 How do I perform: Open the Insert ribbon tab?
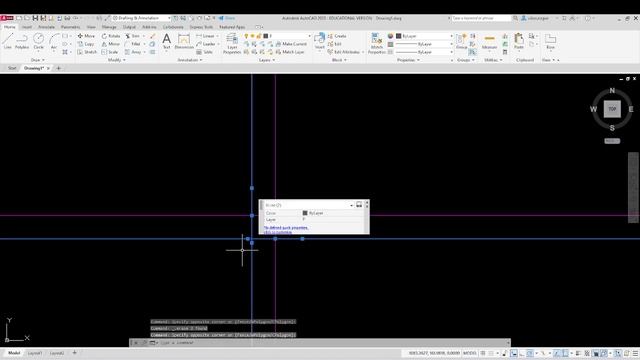click(27, 27)
